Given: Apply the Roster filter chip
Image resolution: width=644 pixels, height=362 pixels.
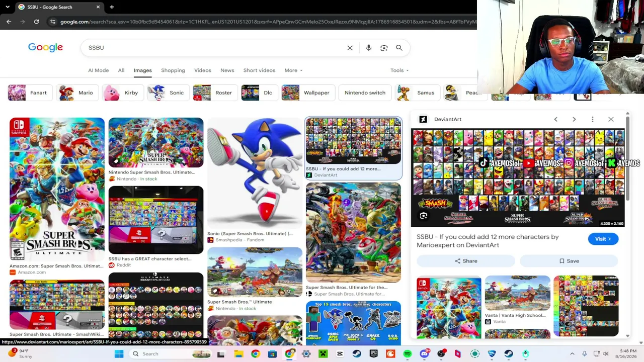Looking at the screenshot, I should click(x=215, y=93).
